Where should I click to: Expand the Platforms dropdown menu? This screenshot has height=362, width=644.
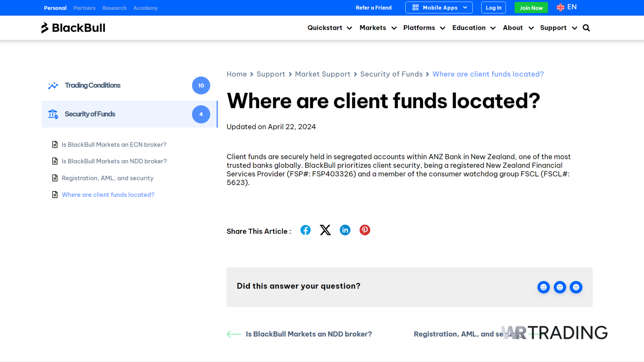(x=424, y=28)
